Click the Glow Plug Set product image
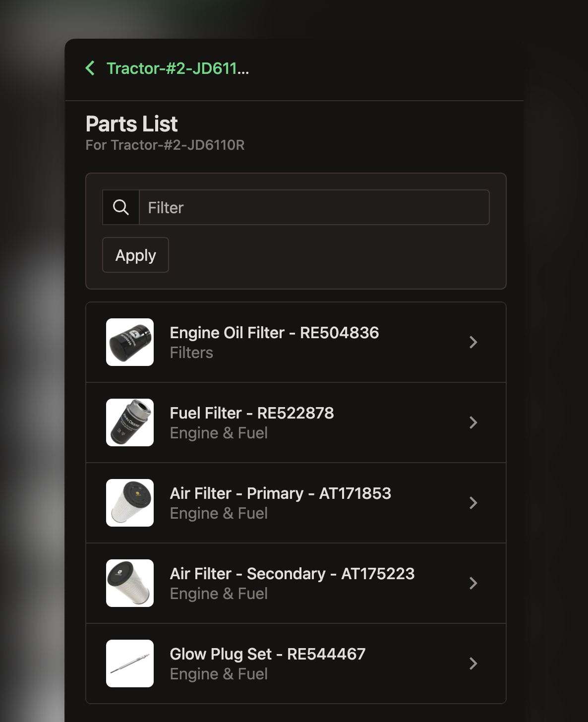This screenshot has width=588, height=722. [x=129, y=663]
